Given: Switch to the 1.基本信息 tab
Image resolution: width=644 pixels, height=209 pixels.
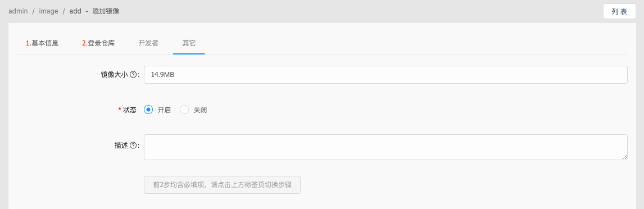Looking at the screenshot, I should tap(42, 43).
